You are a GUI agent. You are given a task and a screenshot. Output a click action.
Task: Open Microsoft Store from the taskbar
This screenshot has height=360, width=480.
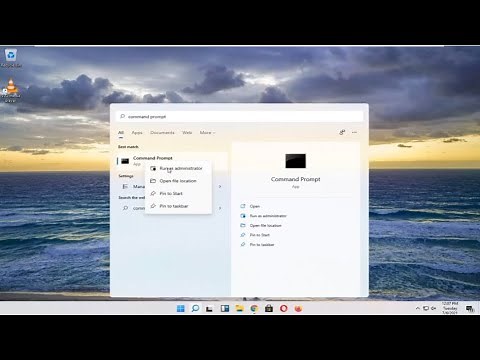269,309
